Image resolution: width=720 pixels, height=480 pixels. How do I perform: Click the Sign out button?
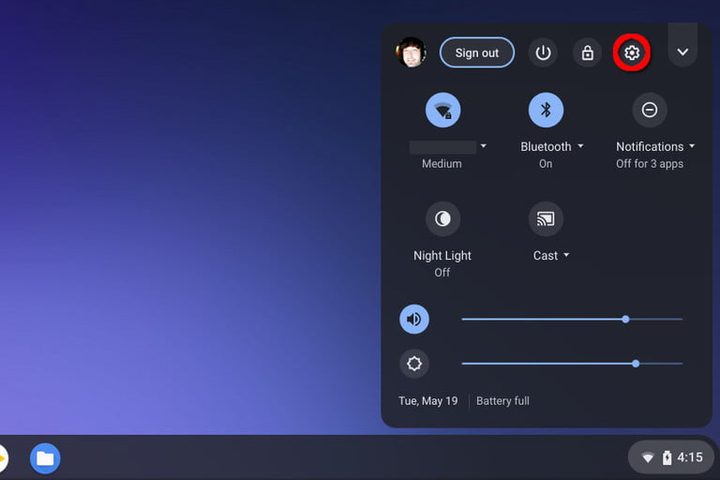point(477,53)
